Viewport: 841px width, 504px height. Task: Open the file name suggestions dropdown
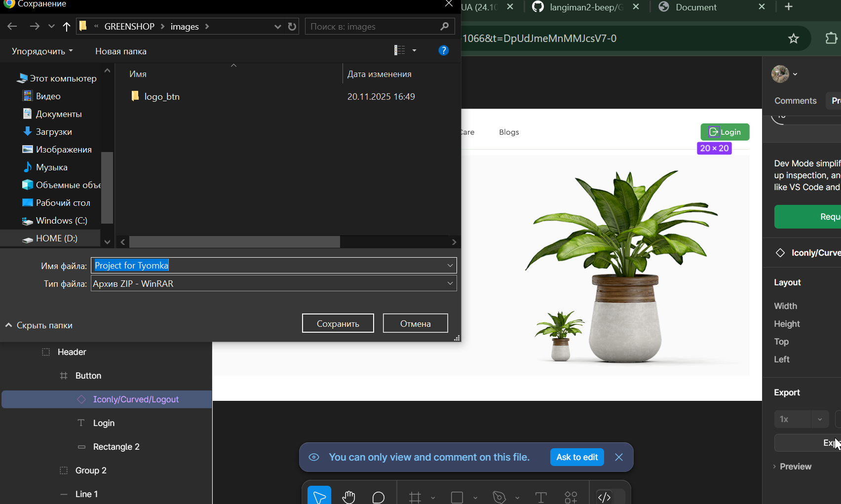tap(450, 266)
